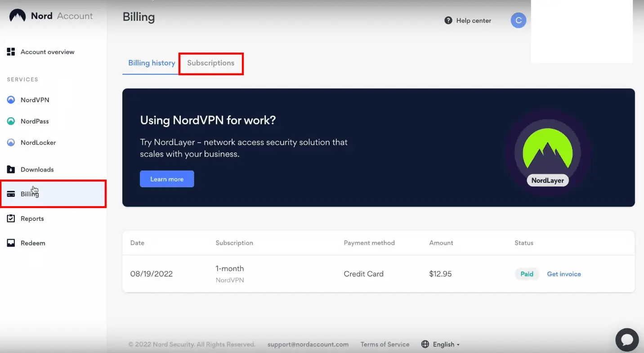Image resolution: width=644 pixels, height=353 pixels.
Task: Click Get invoice for 08/19/2022 payment
Action: [564, 274]
